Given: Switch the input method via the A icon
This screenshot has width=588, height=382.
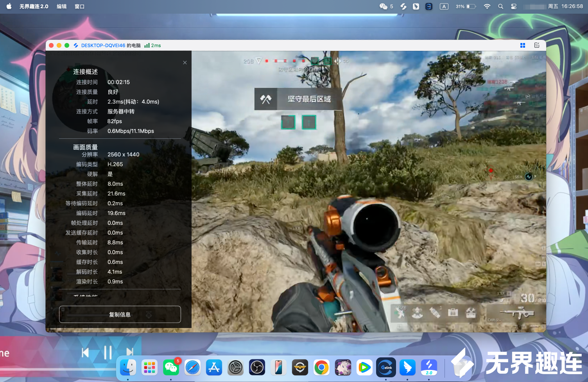Looking at the screenshot, I should click(x=444, y=6).
